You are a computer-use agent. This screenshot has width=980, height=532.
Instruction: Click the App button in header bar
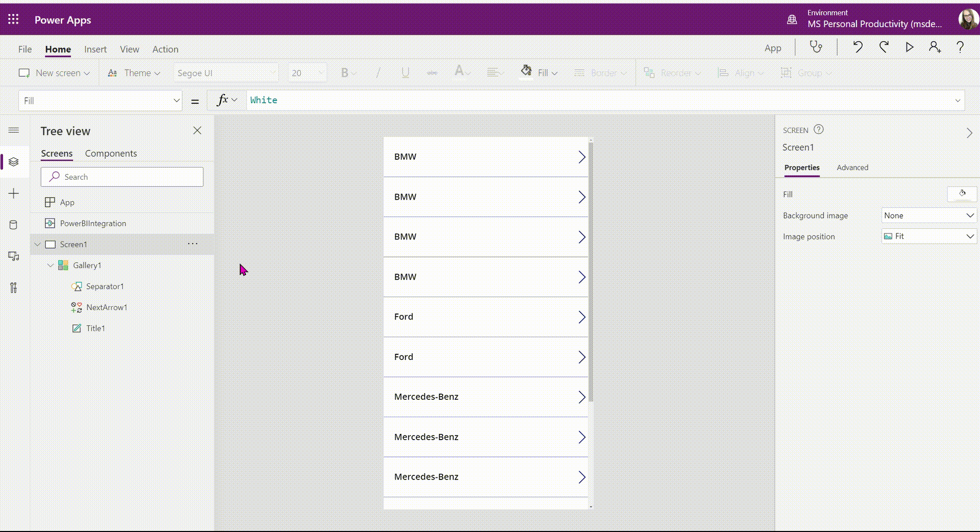(773, 48)
